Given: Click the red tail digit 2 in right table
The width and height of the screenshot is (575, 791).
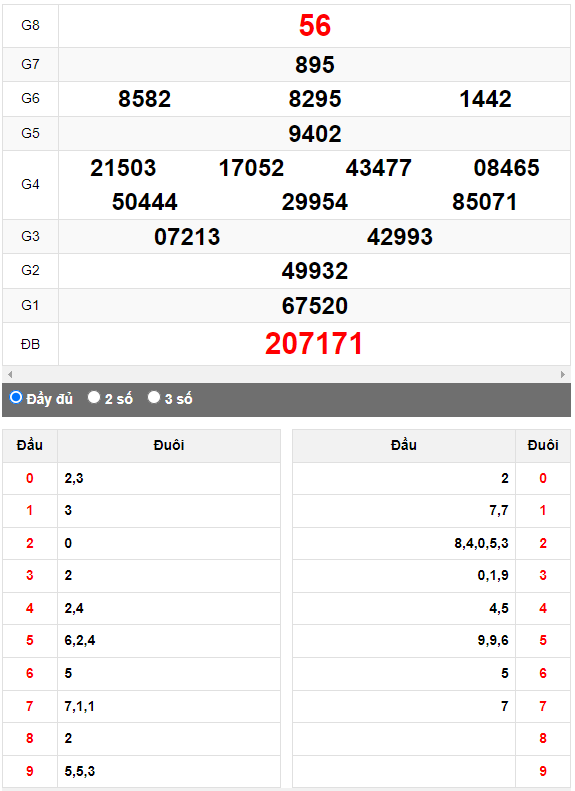Looking at the screenshot, I should [x=543, y=543].
